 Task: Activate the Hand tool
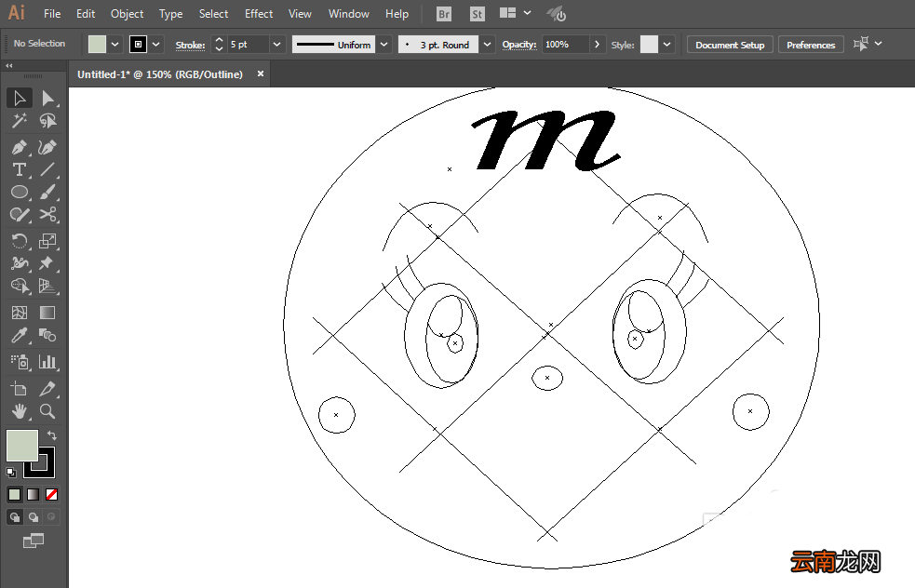(x=20, y=411)
